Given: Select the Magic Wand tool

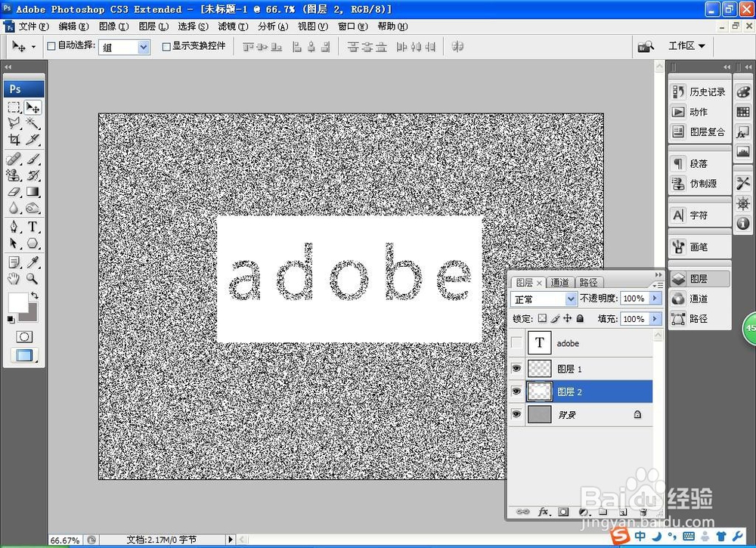Looking at the screenshot, I should click(x=33, y=123).
